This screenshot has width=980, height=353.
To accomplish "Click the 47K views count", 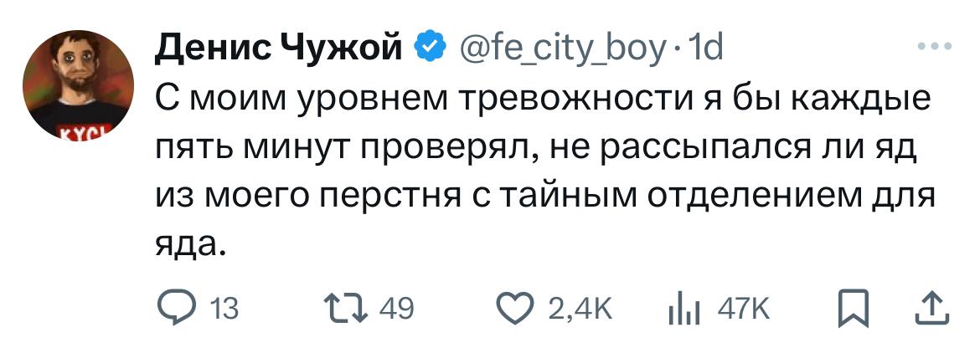I will [x=743, y=309].
